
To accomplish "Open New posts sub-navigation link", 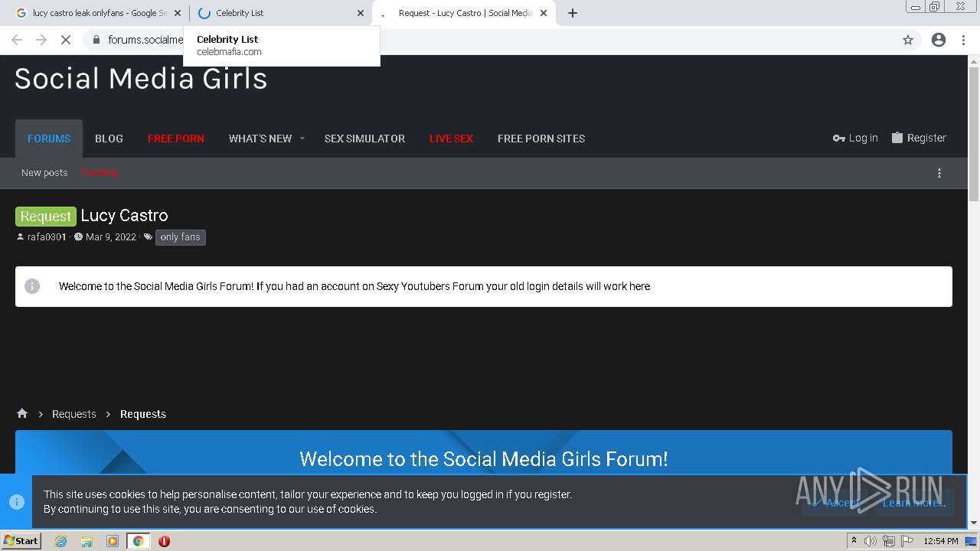I will click(x=44, y=173).
